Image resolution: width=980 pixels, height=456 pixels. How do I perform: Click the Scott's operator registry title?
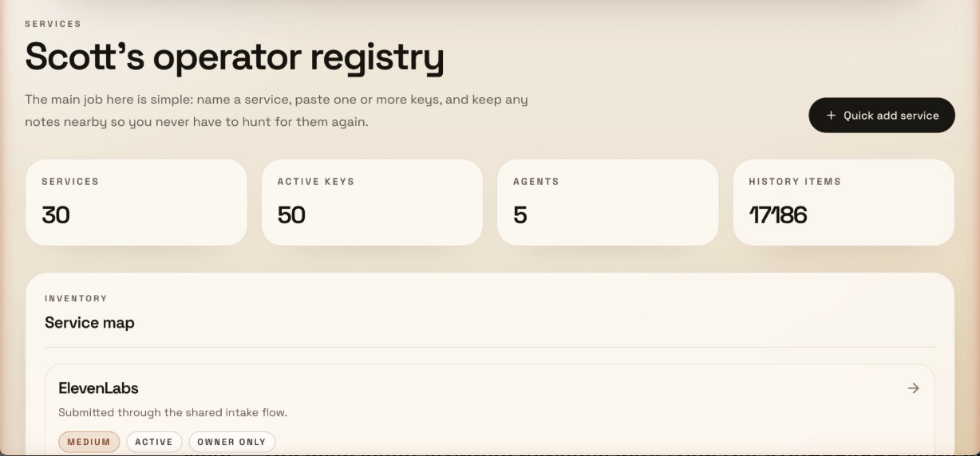(235, 57)
